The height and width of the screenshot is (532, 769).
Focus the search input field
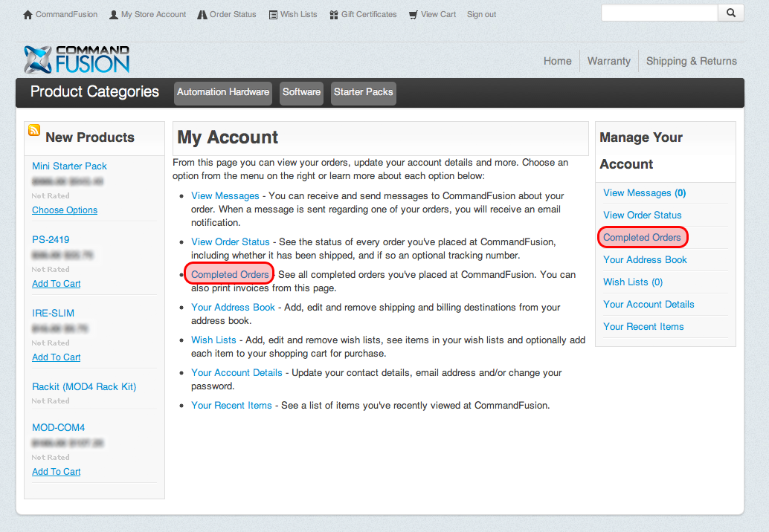659,13
